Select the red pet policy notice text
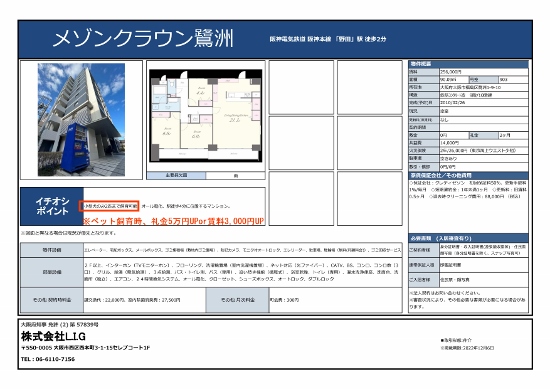Viewport: 550px width, 389px height. [173, 221]
